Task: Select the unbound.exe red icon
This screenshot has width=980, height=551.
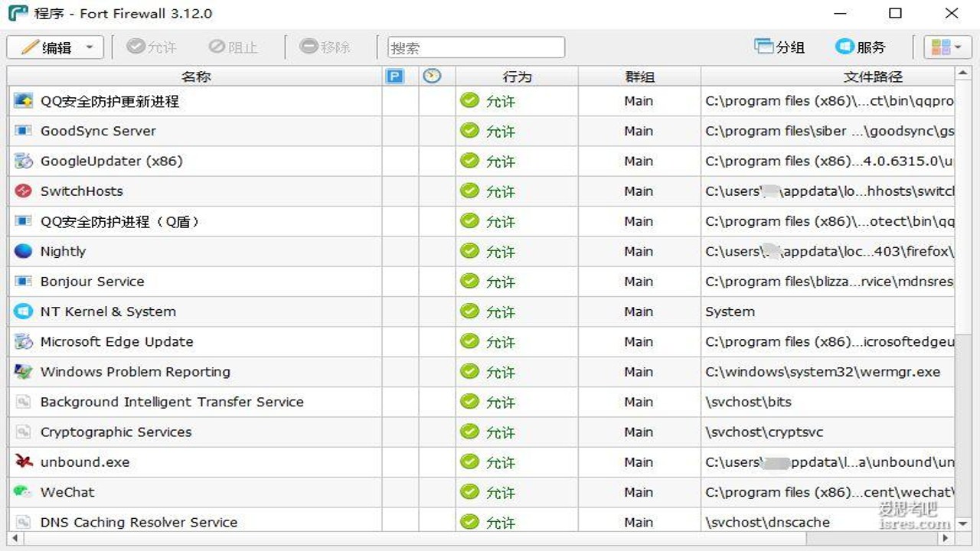Action: coord(24,462)
